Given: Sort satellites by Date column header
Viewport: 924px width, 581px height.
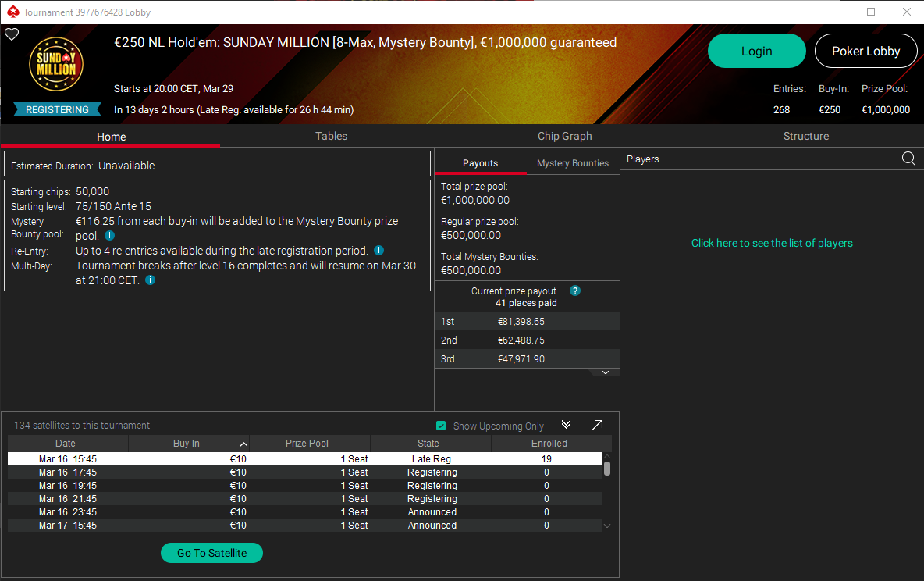Looking at the screenshot, I should [x=66, y=443].
